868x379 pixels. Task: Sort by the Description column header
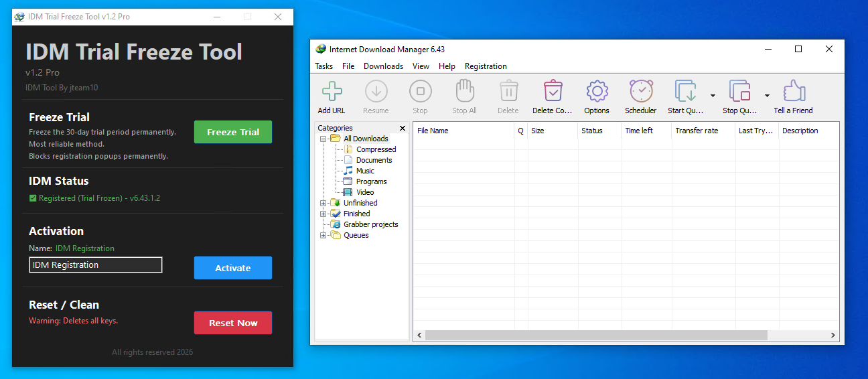(x=809, y=131)
